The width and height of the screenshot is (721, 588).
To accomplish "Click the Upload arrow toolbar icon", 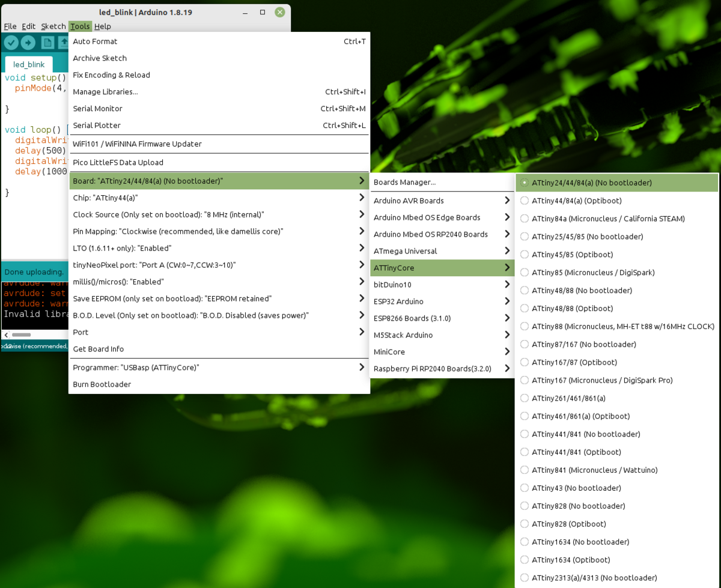I will click(28, 42).
